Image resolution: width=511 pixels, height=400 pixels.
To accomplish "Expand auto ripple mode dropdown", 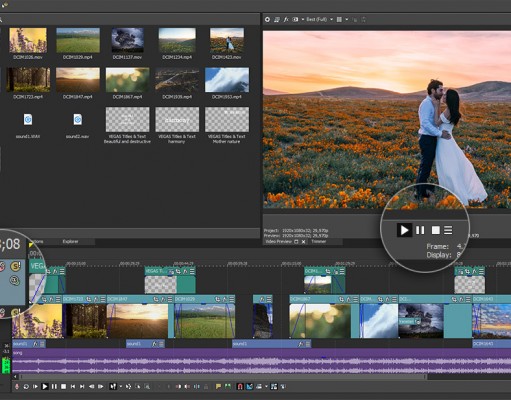I will coord(266,386).
